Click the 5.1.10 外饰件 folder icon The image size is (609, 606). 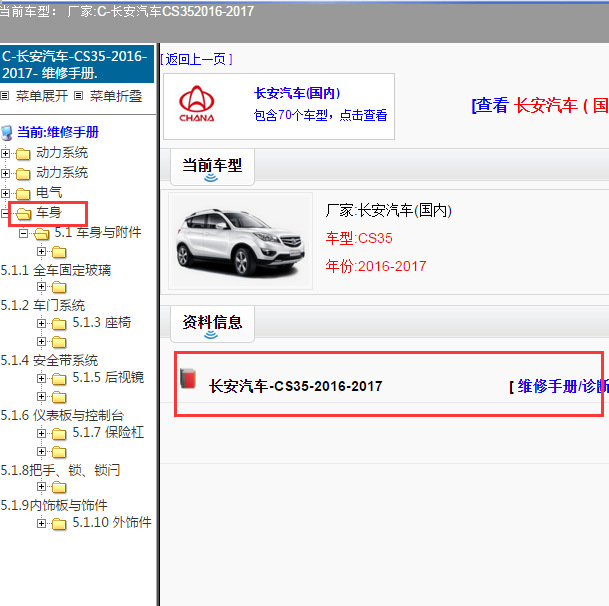pyautogui.click(x=59, y=524)
